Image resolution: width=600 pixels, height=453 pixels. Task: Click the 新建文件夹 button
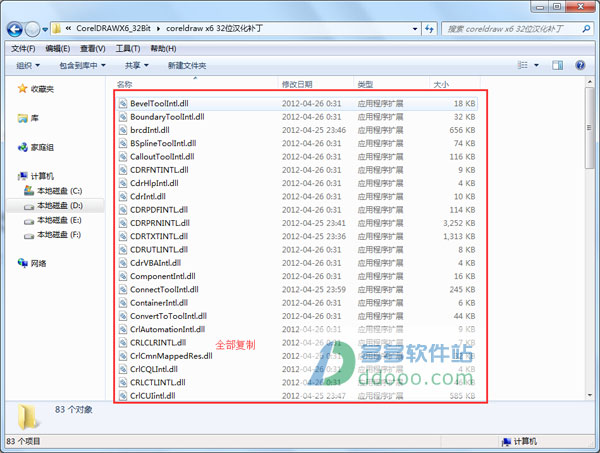click(x=187, y=65)
